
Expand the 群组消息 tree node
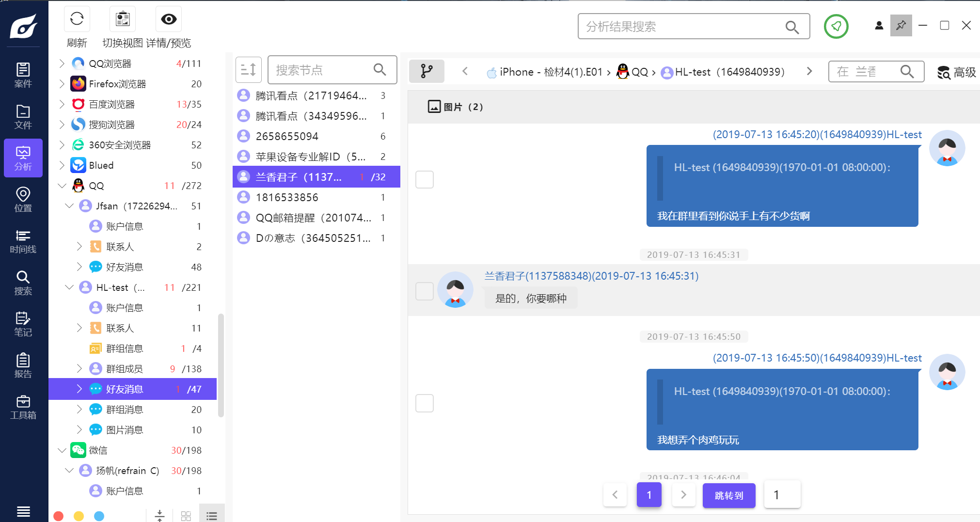point(79,410)
